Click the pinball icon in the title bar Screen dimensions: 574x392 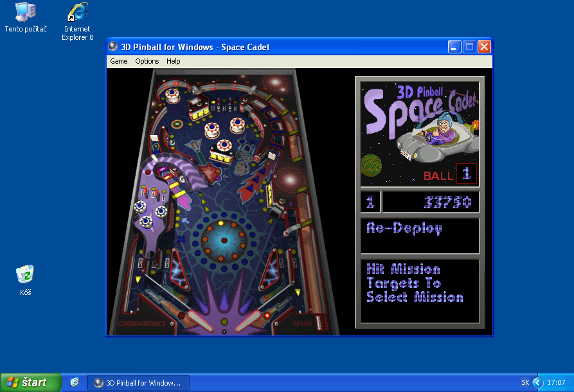[x=113, y=47]
